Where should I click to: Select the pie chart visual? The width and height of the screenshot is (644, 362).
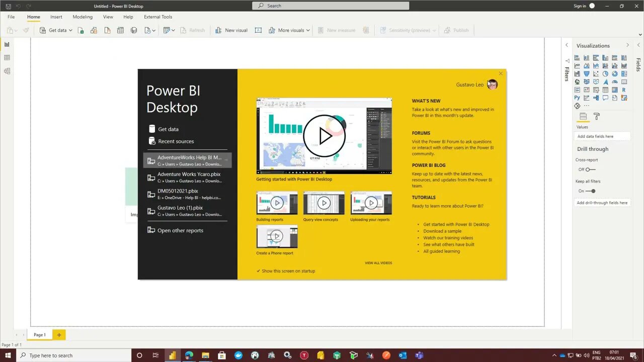(x=605, y=73)
